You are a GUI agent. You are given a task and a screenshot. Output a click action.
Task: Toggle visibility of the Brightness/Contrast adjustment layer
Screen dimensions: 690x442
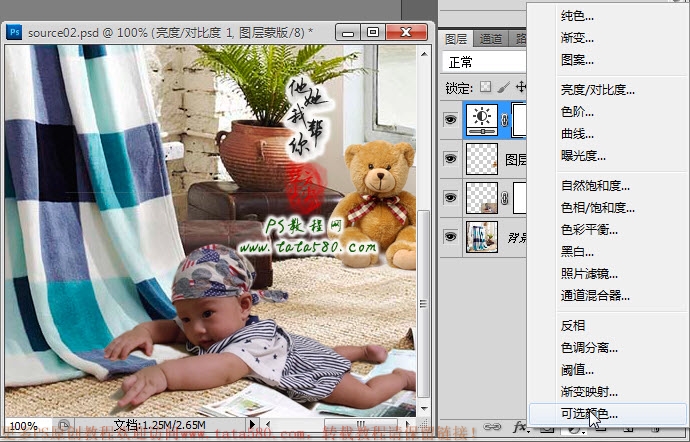(450, 119)
